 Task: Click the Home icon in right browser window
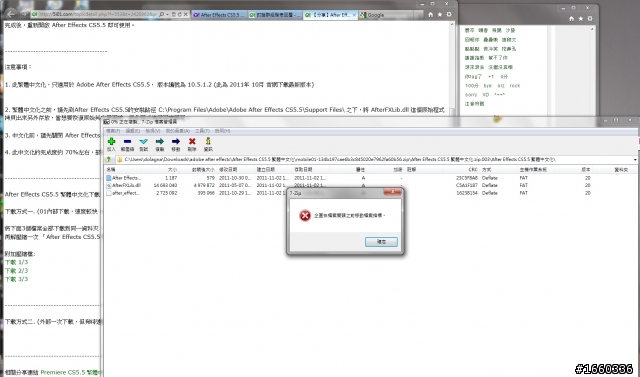point(571,18)
